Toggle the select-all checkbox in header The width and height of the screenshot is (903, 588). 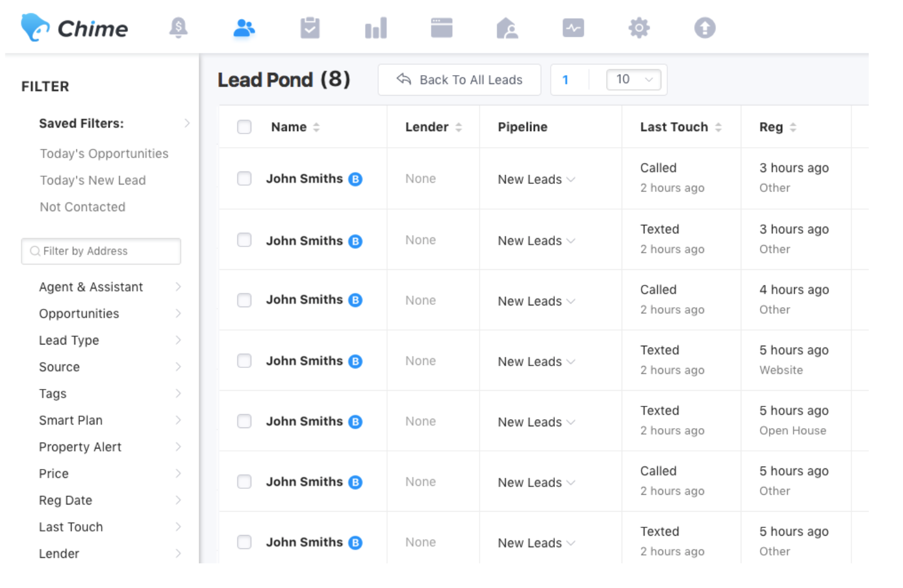pyautogui.click(x=244, y=127)
